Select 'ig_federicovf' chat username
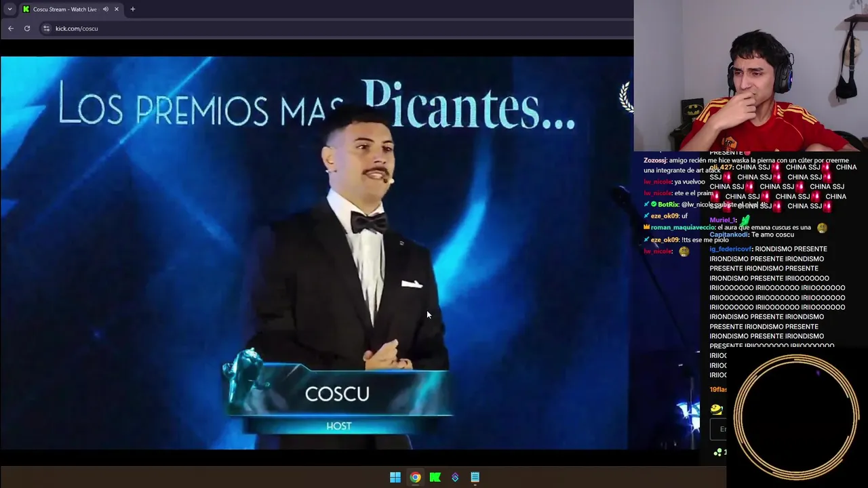 [730, 249]
